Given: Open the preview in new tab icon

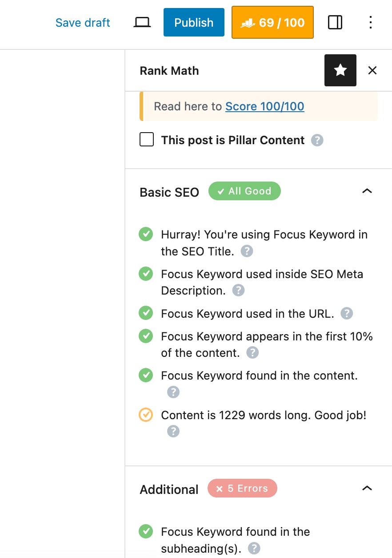Looking at the screenshot, I should coord(142,21).
